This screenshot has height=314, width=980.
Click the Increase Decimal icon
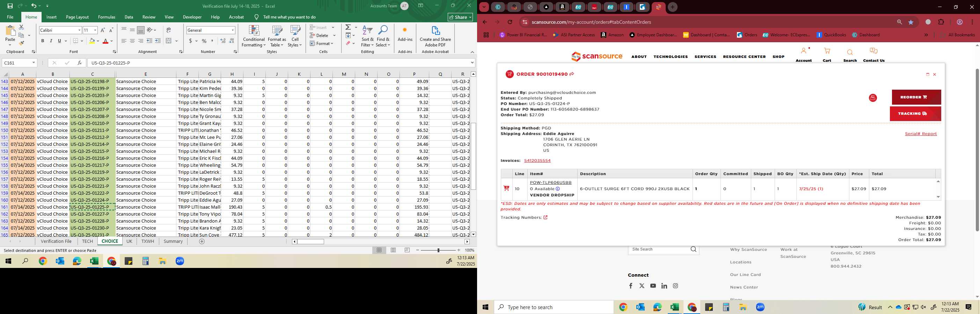[223, 41]
